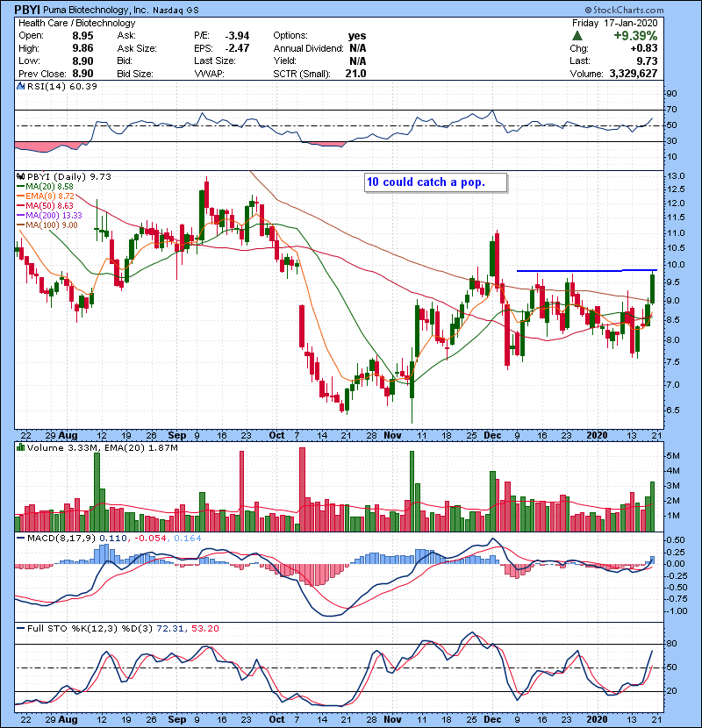This screenshot has width=702, height=728.
Task: Click the Chg value +0.83
Action: [x=644, y=48]
